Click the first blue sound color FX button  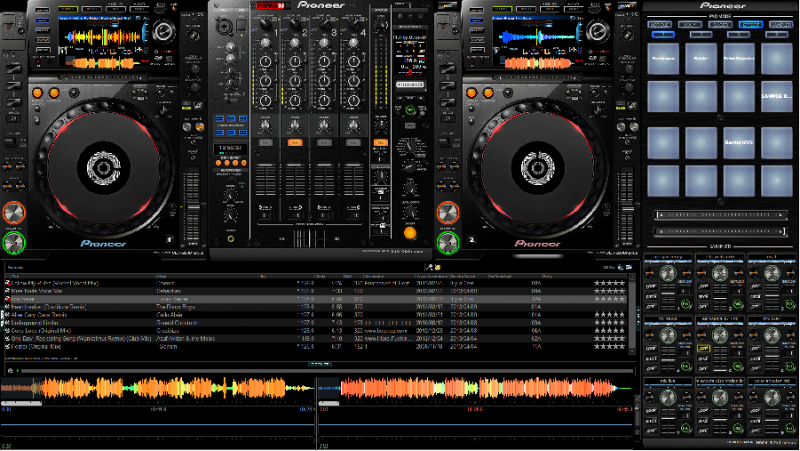coord(219,118)
